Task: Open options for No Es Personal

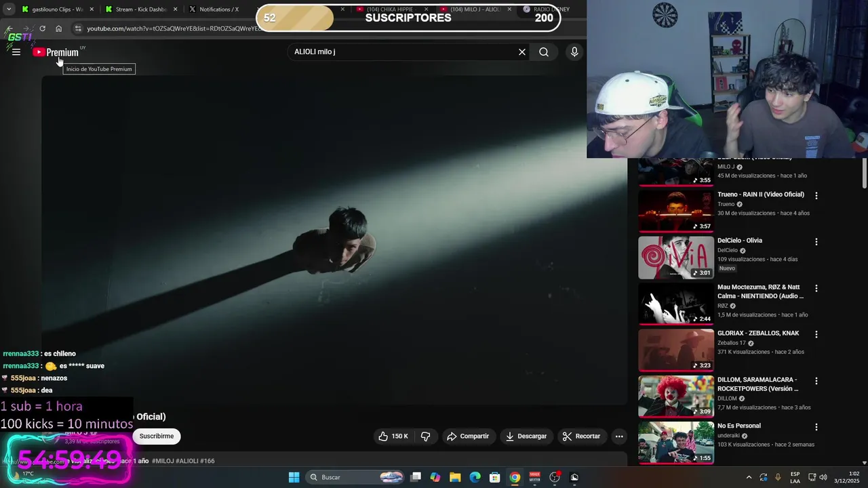Action: [816, 427]
